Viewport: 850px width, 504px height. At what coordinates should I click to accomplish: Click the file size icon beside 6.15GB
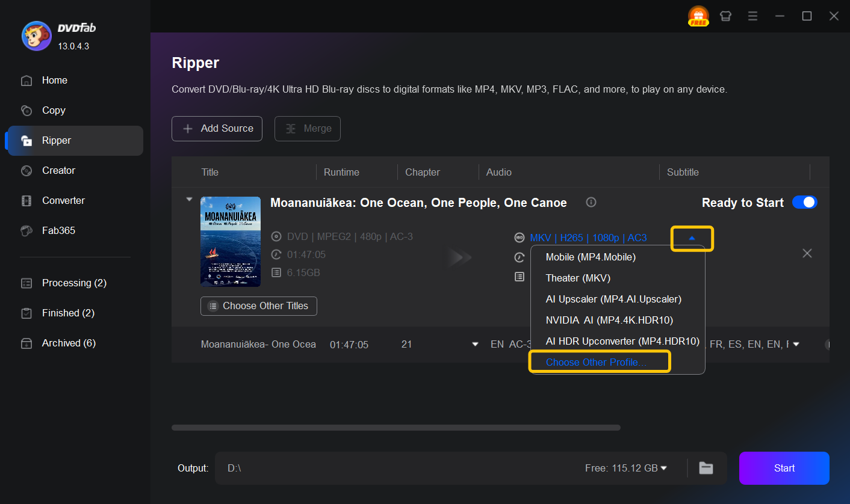coord(276,272)
